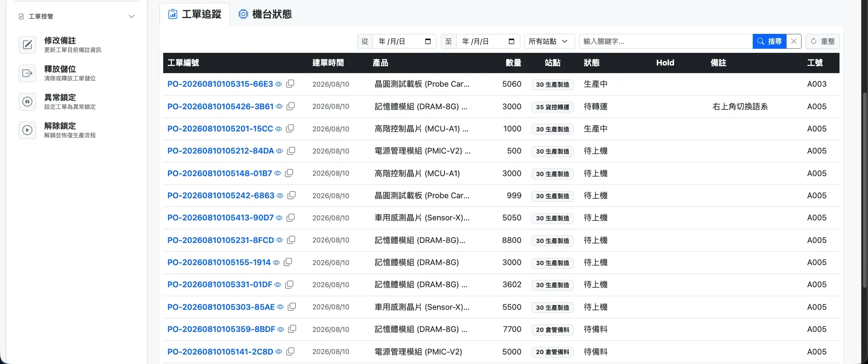The width and height of the screenshot is (868, 364).
Task: Copy order number PO-20260810105155-1914
Action: [x=288, y=262]
